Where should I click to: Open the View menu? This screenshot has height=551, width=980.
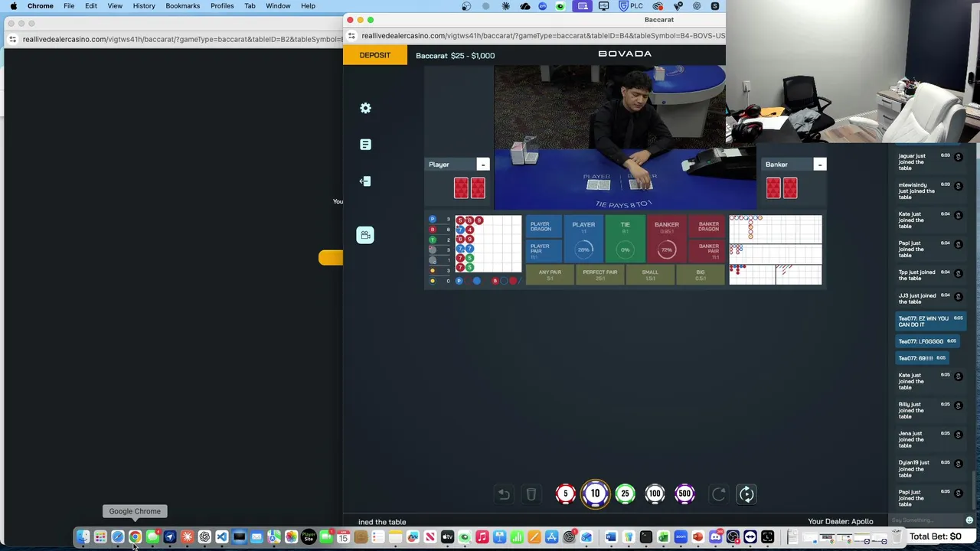click(115, 6)
